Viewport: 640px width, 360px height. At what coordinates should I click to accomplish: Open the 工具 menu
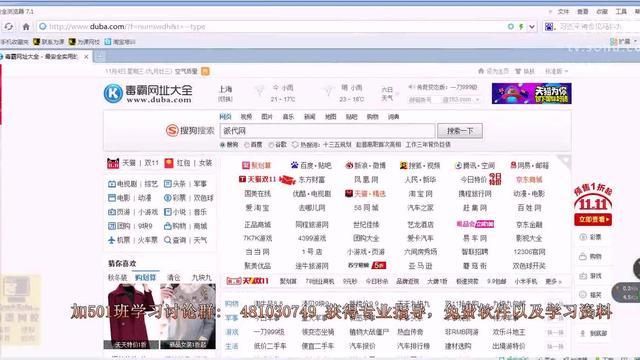[621, 12]
